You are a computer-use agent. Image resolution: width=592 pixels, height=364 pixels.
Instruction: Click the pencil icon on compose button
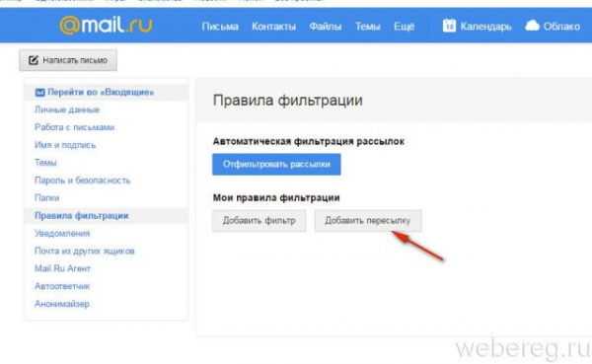coord(34,60)
